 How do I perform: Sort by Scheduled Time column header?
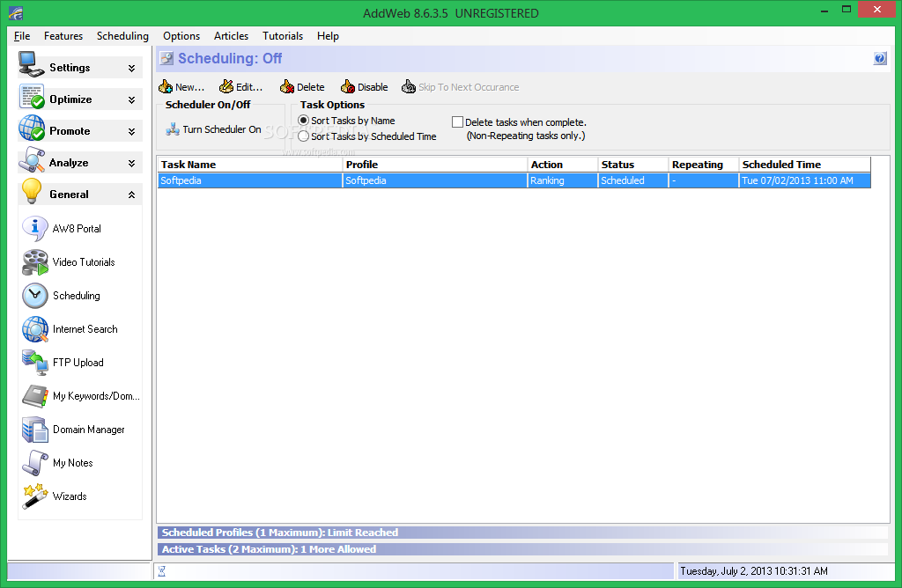(x=805, y=165)
